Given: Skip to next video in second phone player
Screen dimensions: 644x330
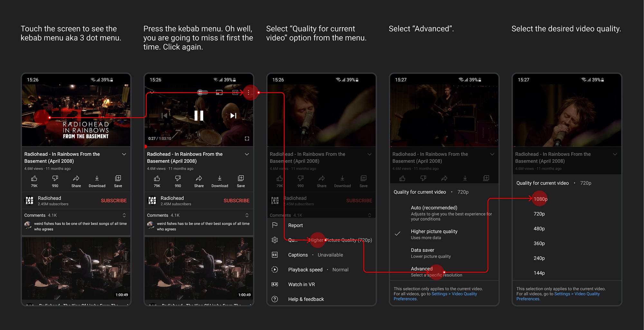Looking at the screenshot, I should pos(233,115).
